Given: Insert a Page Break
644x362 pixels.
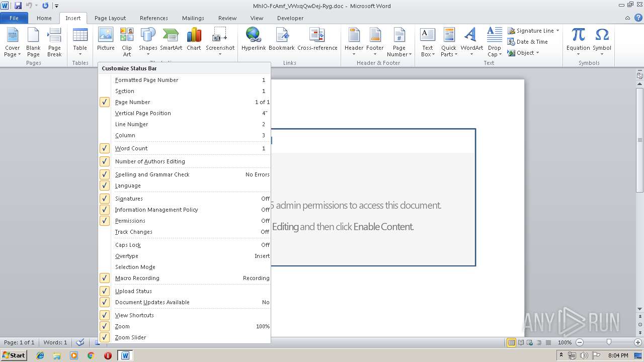Looking at the screenshot, I should (x=54, y=41).
